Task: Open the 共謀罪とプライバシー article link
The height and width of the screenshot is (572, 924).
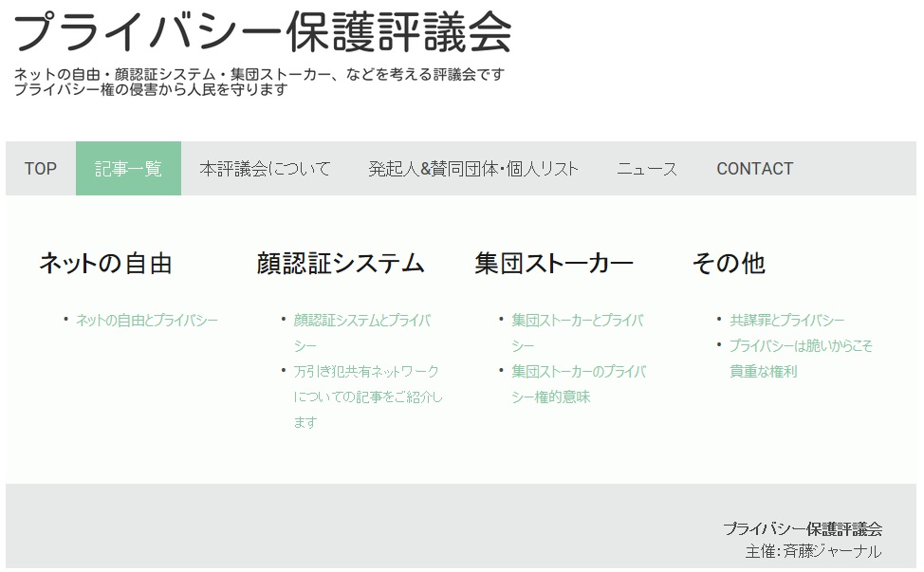Action: click(x=786, y=321)
